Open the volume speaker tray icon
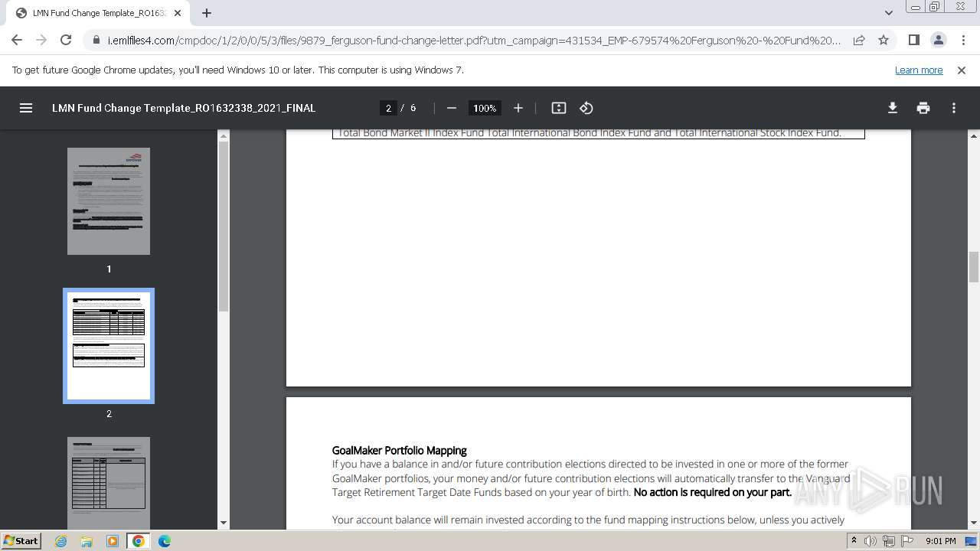 pos(871,541)
